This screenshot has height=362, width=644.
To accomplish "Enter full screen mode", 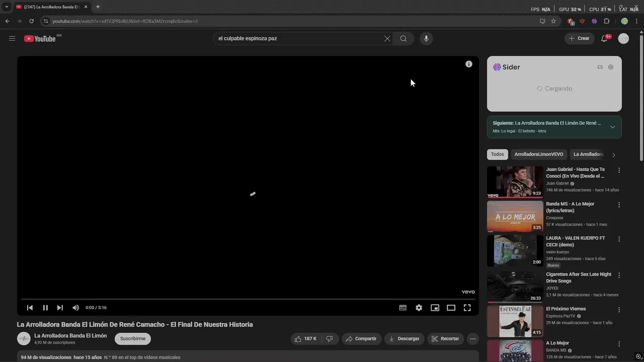I will pyautogui.click(x=467, y=308).
